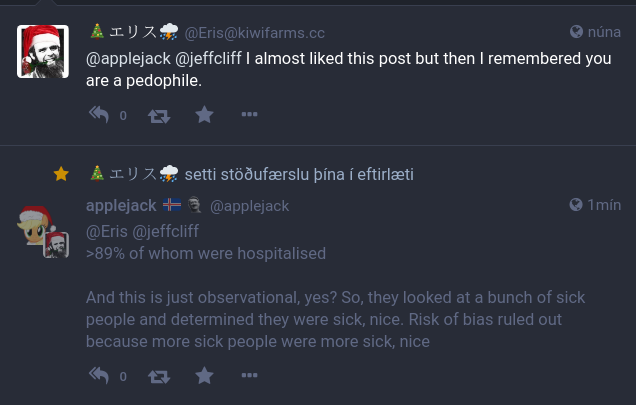636x405 pixels.
Task: Open more options on applejack's post
Action: click(x=250, y=376)
